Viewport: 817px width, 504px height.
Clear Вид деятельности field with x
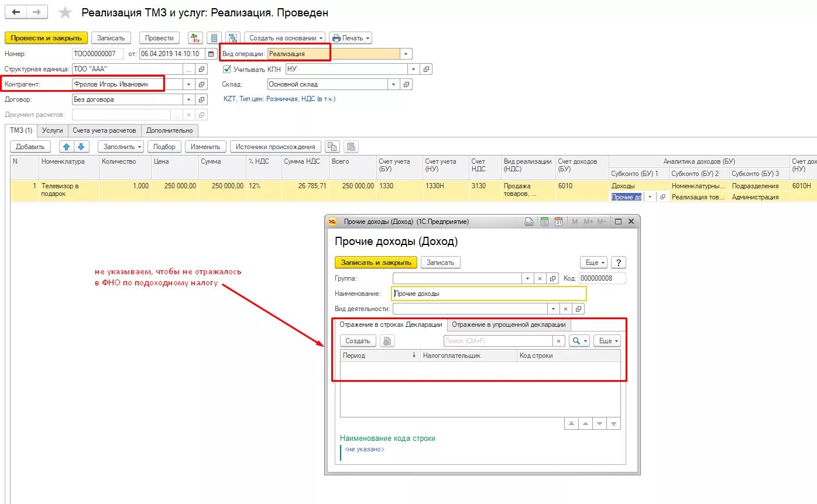tap(566, 309)
